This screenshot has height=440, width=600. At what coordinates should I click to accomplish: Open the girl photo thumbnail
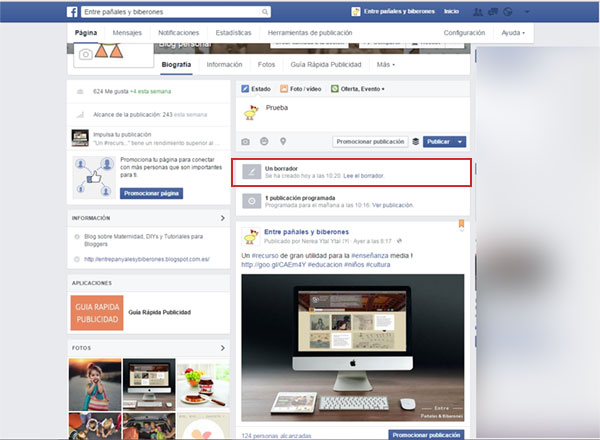pyautogui.click(x=95, y=385)
